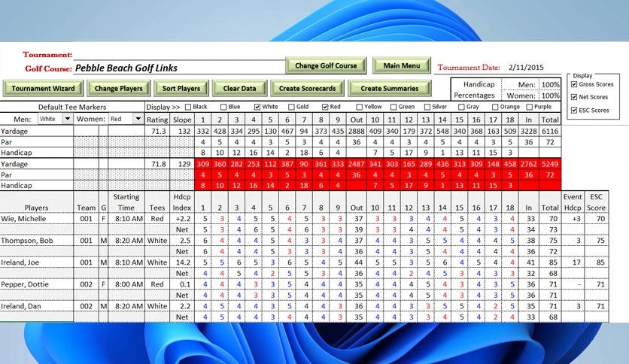The width and height of the screenshot is (629, 364).
Task: Enable the Black tee display checkbox
Action: tap(188, 107)
